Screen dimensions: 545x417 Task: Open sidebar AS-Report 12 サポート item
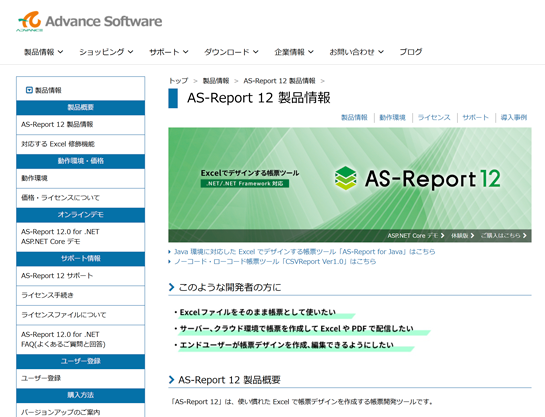tap(80, 276)
